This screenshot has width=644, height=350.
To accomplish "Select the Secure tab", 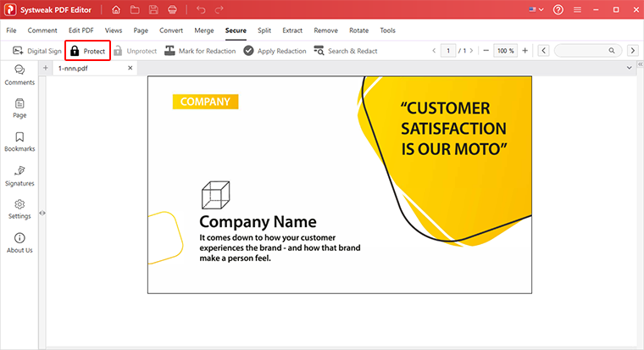I will [x=236, y=31].
